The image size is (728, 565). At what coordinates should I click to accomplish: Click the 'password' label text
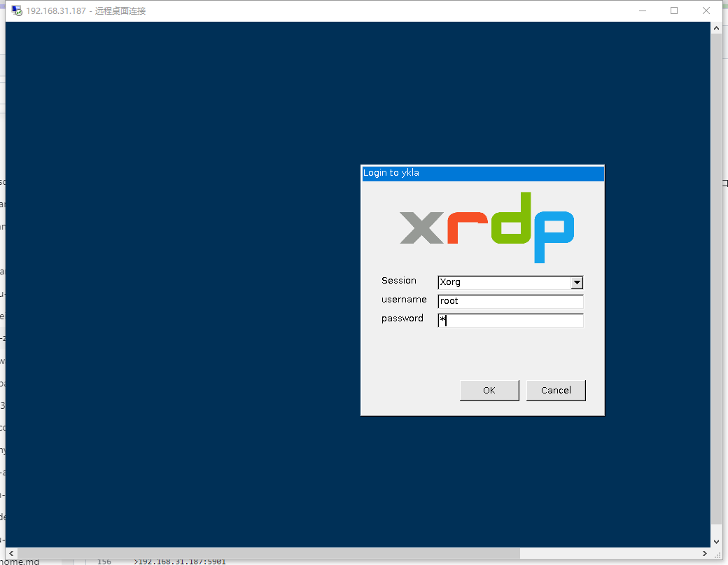click(402, 319)
